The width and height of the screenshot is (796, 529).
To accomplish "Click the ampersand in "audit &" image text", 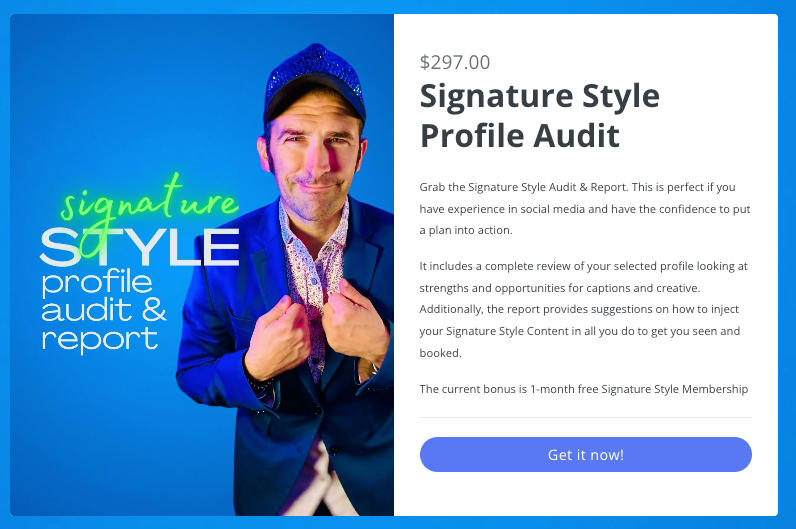I will 154,310.
